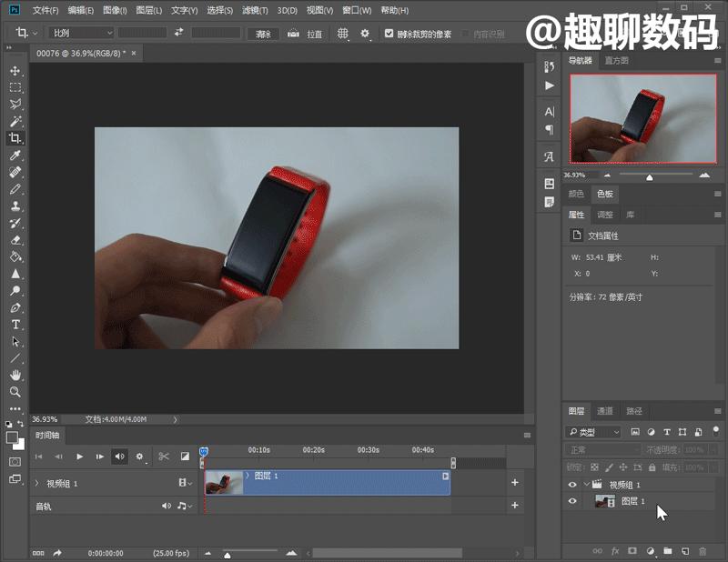The image size is (728, 562).
Task: Hide the 图层 1 layer
Action: pos(571,499)
